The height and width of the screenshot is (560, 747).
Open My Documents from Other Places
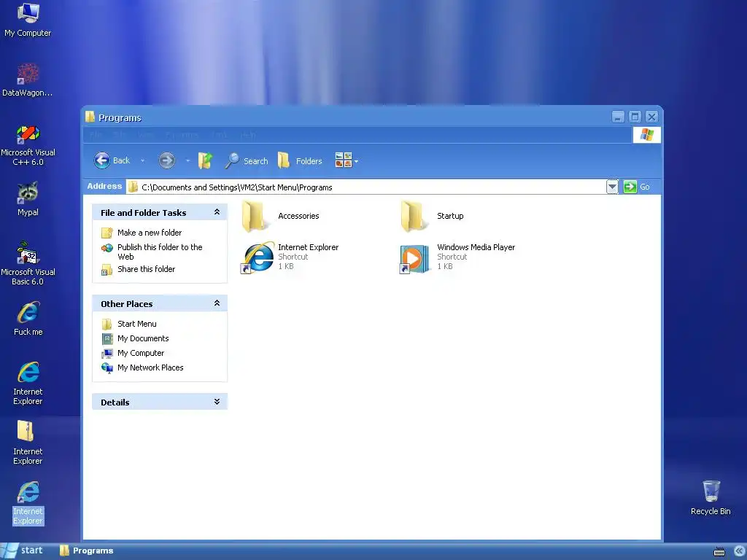click(143, 338)
